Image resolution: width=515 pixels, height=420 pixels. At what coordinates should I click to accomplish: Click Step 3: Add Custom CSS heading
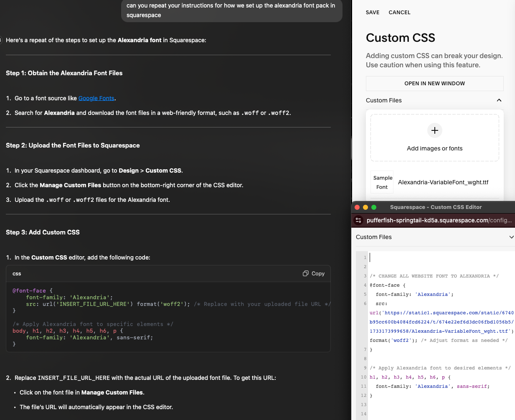[x=43, y=232]
